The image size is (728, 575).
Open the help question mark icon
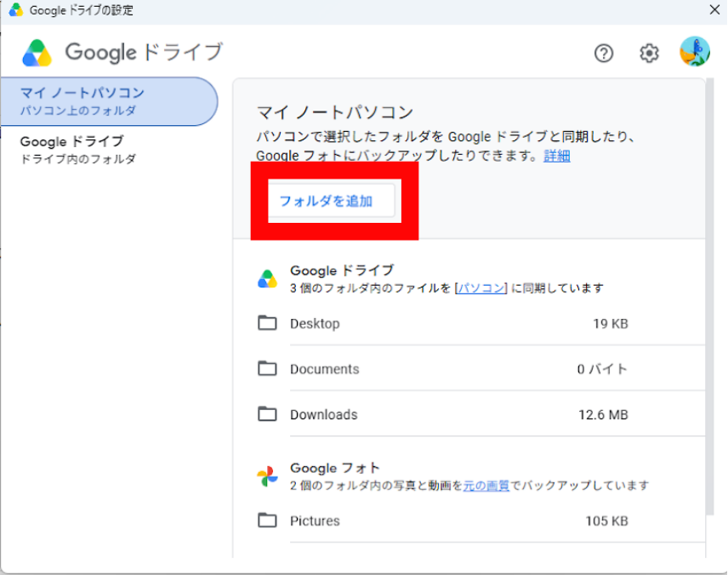(604, 54)
